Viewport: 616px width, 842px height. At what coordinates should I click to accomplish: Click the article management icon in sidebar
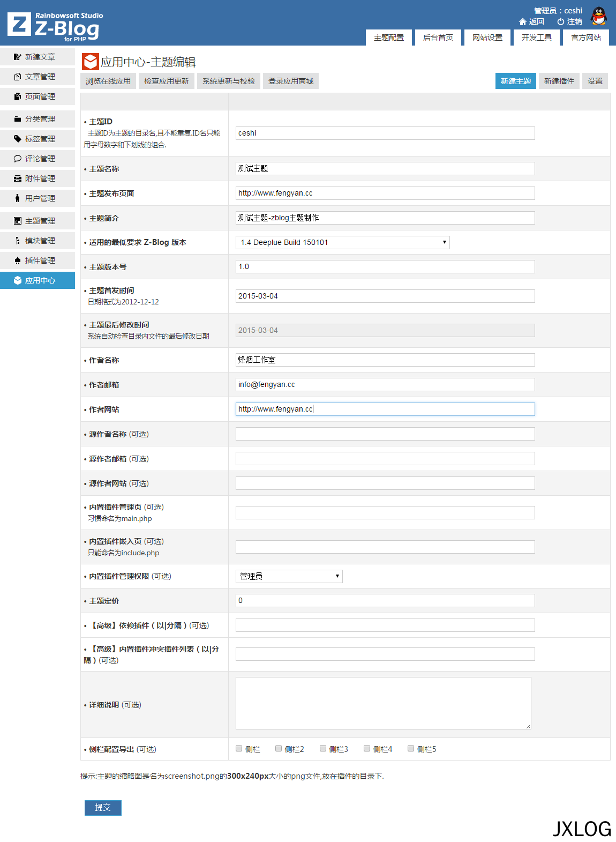(x=18, y=77)
